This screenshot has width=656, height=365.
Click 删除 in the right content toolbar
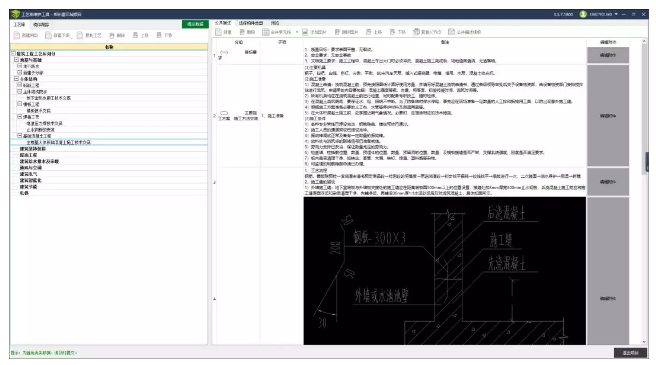tap(247, 32)
